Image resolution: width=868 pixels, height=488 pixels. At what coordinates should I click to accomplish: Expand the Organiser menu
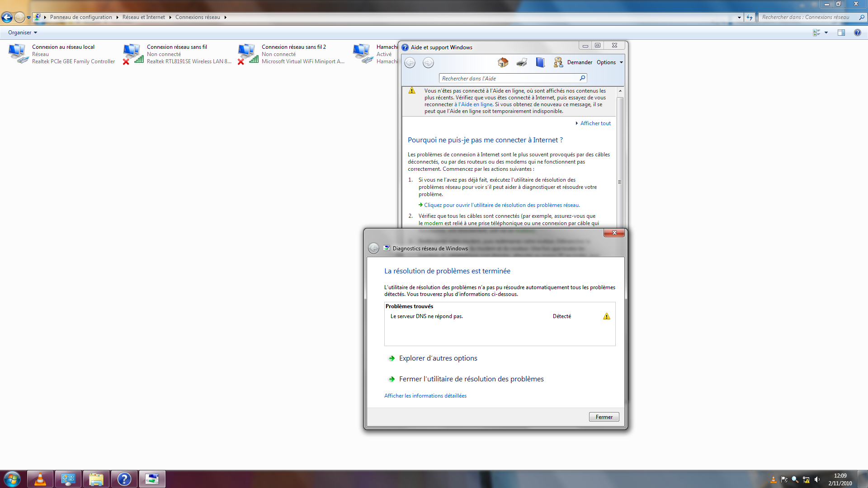(22, 33)
